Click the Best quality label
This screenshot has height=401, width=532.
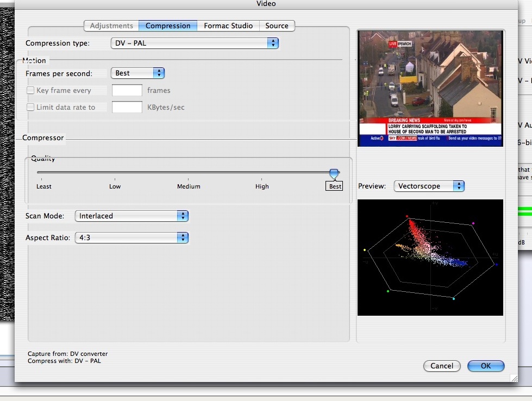(x=335, y=186)
